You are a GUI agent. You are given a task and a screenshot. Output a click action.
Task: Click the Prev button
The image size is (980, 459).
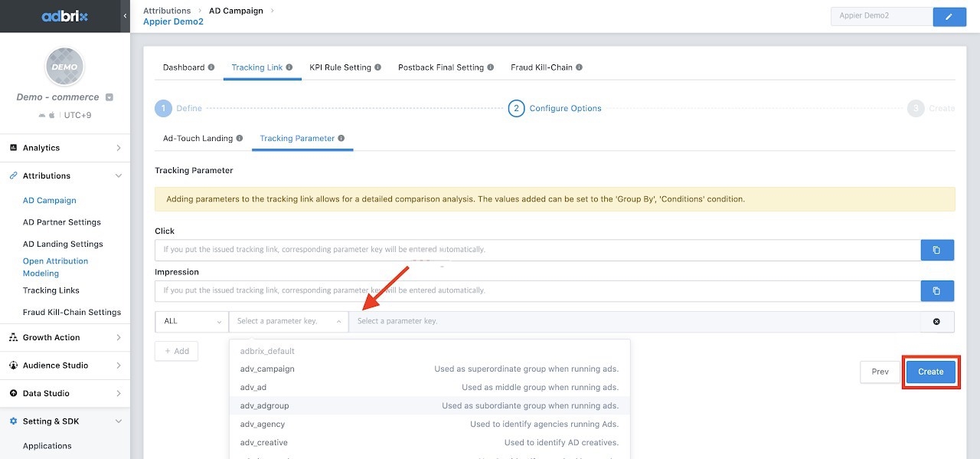click(x=880, y=372)
